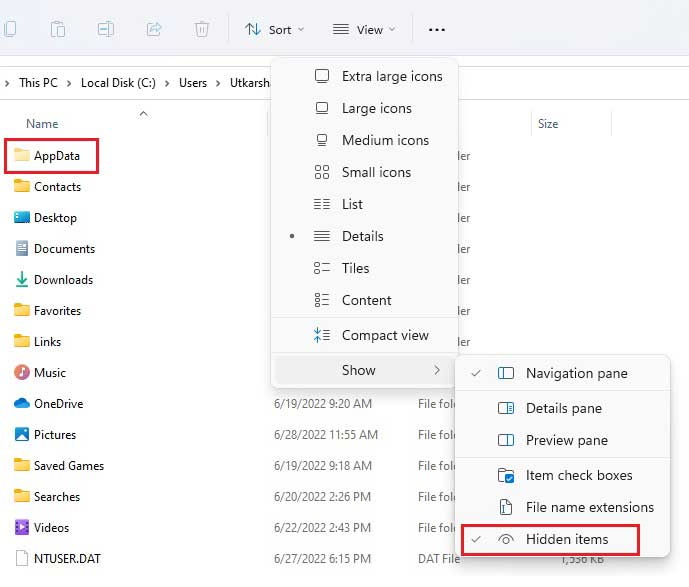Select the Pictures folder icon

(22, 434)
